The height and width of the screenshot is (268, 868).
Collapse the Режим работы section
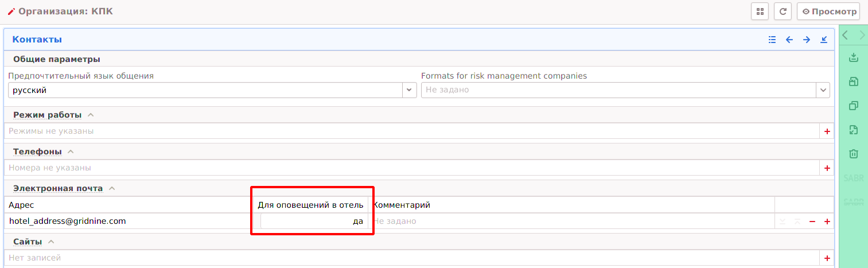[x=91, y=115]
